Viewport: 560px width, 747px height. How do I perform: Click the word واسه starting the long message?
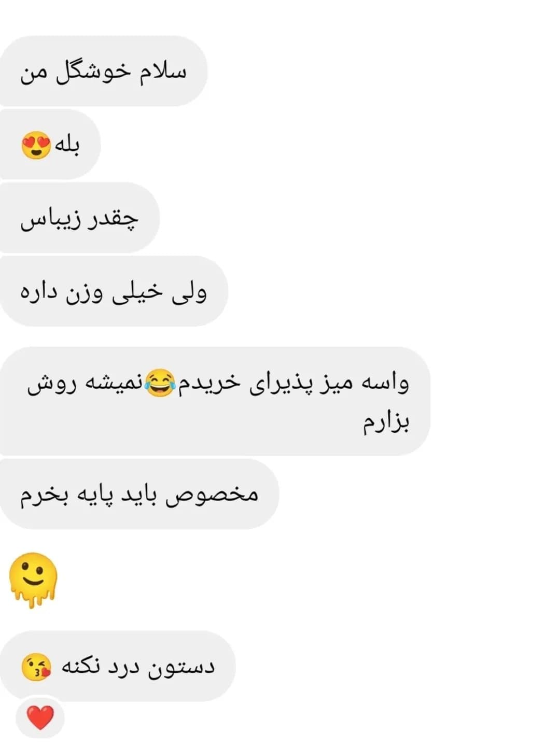tap(385, 384)
